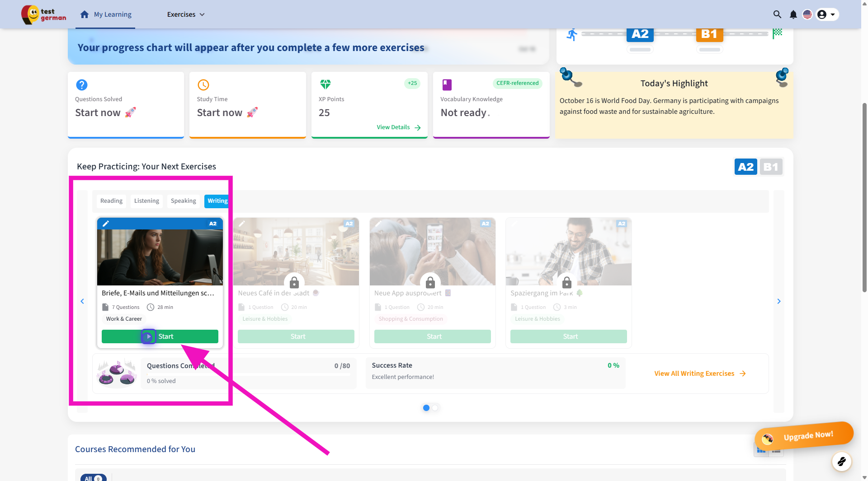
Task: Click the Questions Completed progress bar
Action: [248, 374]
